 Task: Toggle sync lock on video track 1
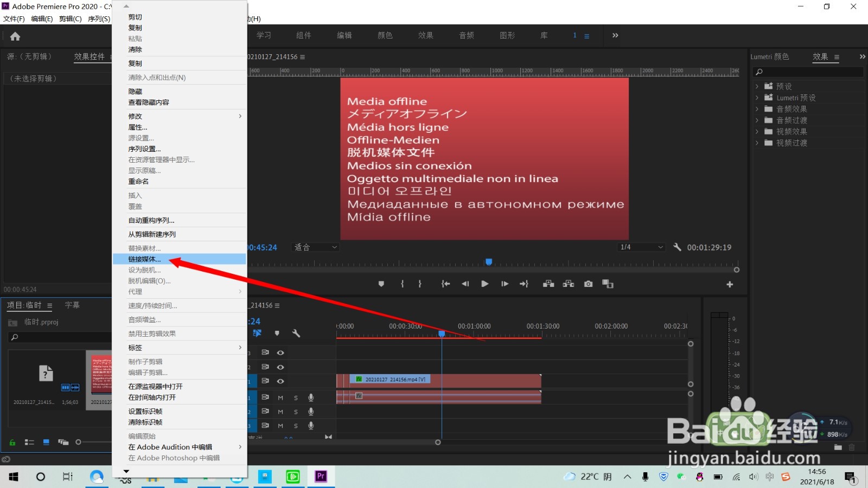point(265,381)
